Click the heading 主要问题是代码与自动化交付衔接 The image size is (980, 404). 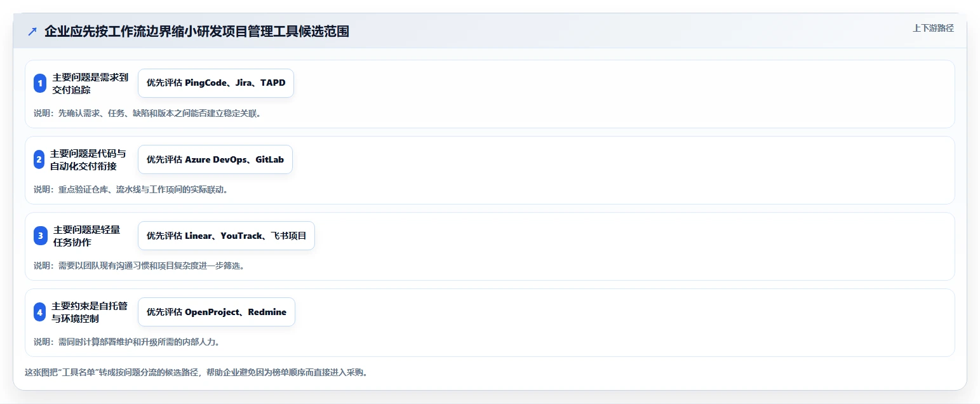88,159
